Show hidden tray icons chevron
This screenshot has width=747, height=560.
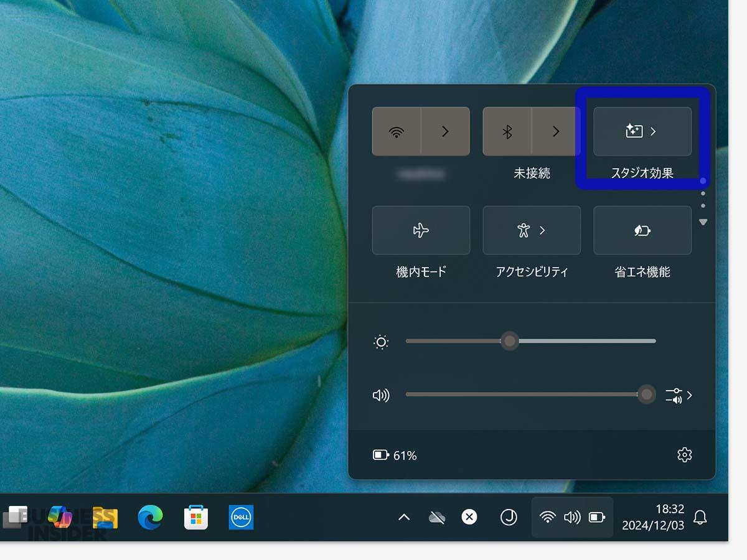click(x=404, y=517)
